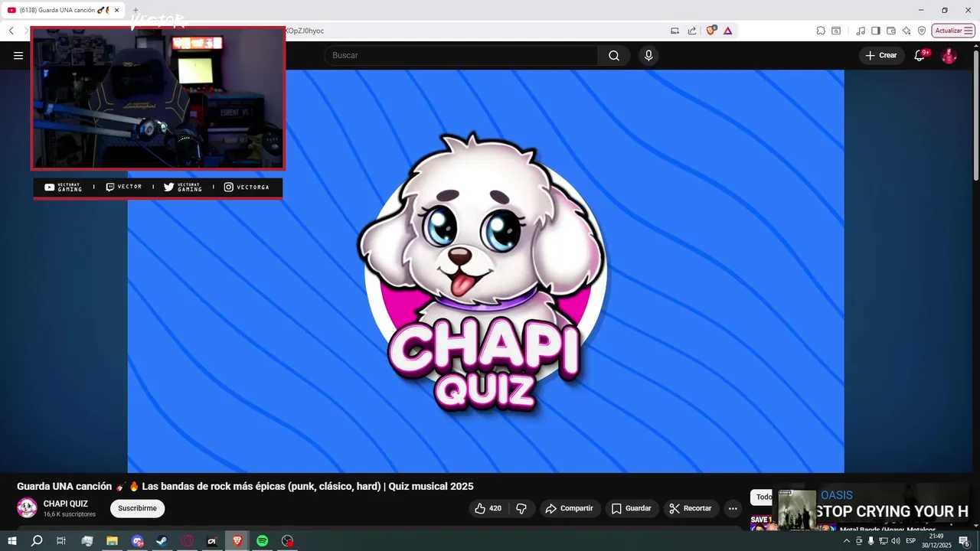
Task: Go back with the browser back arrow
Action: 11,31
